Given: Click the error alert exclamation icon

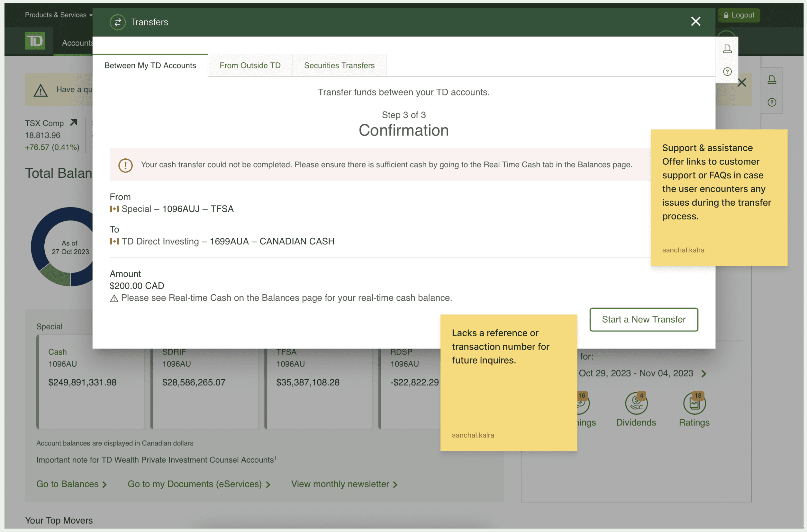Looking at the screenshot, I should tap(125, 165).
